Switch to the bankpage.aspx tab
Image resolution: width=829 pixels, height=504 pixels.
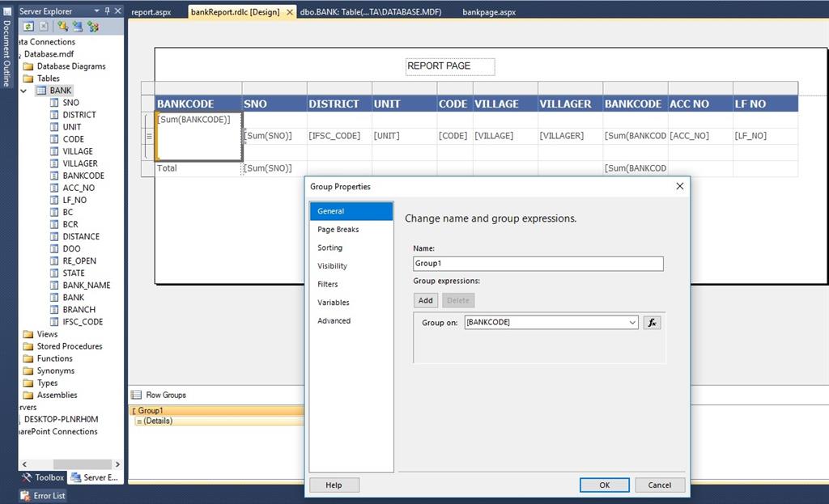[489, 12]
